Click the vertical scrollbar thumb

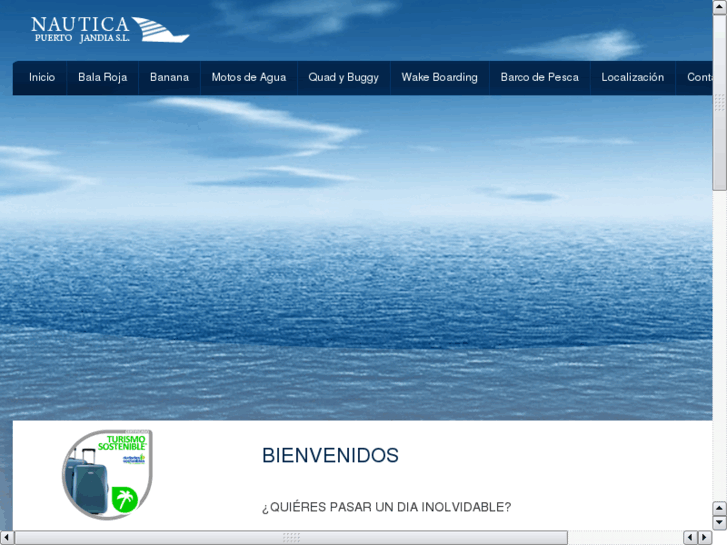tap(720, 102)
